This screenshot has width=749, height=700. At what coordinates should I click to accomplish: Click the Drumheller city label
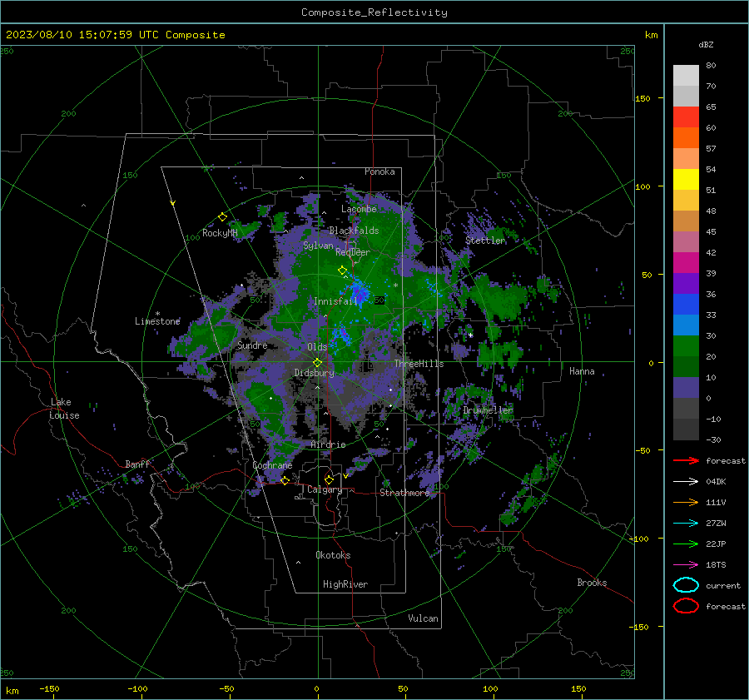click(488, 410)
